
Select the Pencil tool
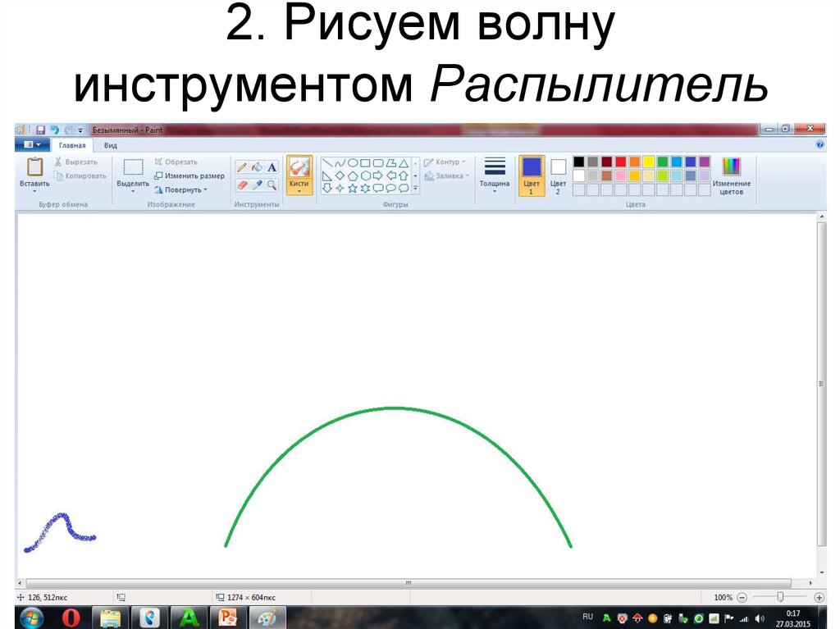[x=242, y=166]
